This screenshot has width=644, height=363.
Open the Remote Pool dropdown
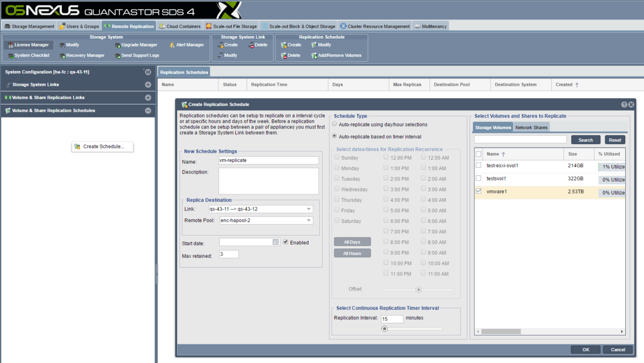pyautogui.click(x=309, y=220)
